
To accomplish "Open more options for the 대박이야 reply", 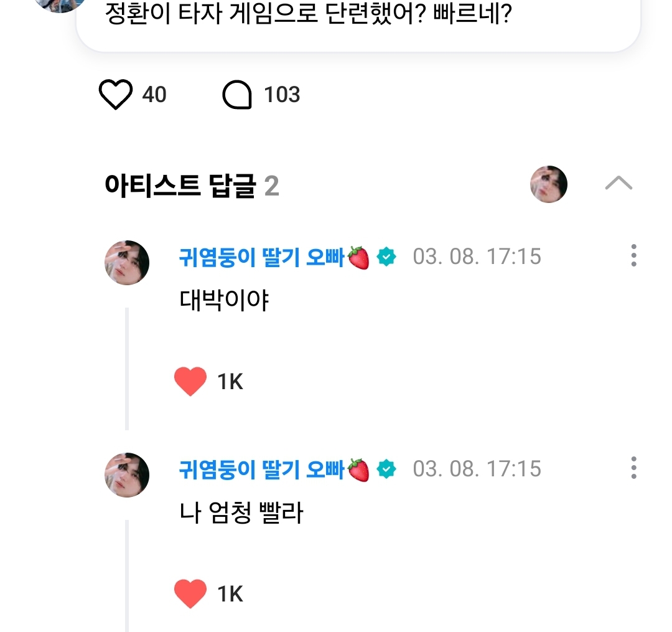I will tap(633, 256).
